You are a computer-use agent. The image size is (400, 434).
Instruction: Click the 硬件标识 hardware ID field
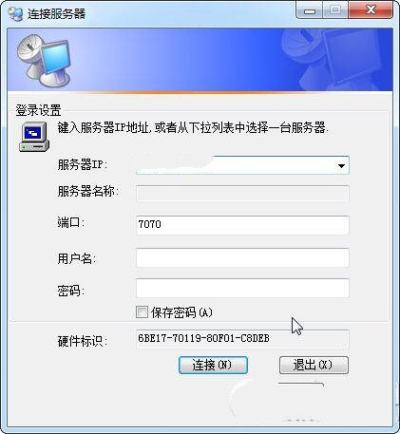click(242, 339)
